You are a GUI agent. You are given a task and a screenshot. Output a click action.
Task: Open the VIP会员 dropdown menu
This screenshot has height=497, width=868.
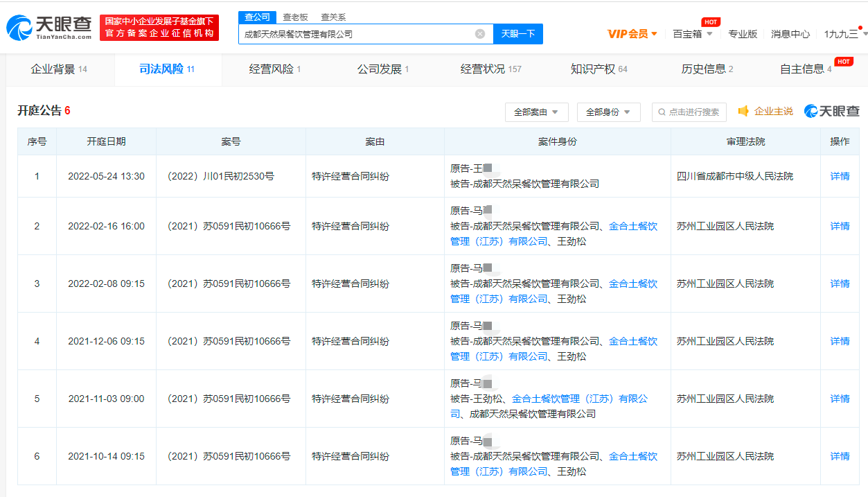(629, 33)
